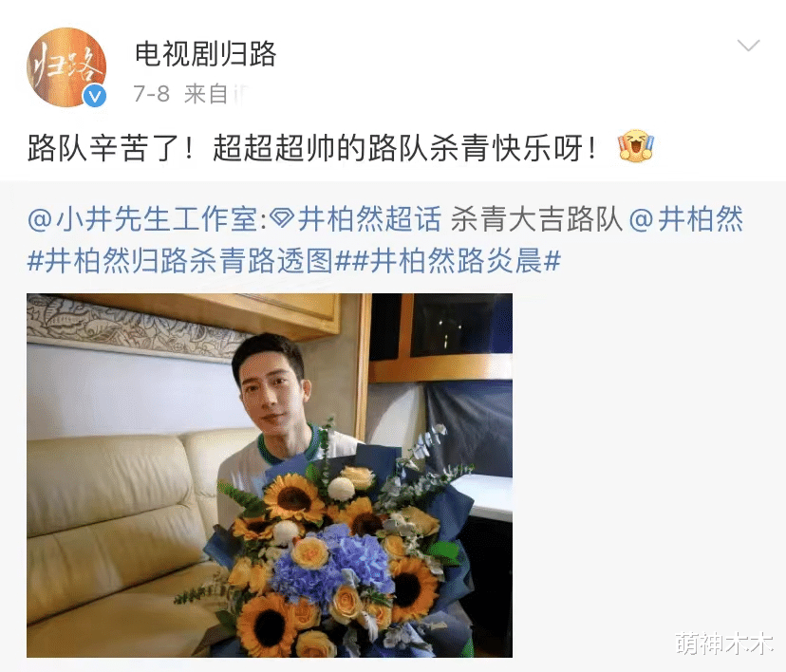Expand the post options chevron

749,46
